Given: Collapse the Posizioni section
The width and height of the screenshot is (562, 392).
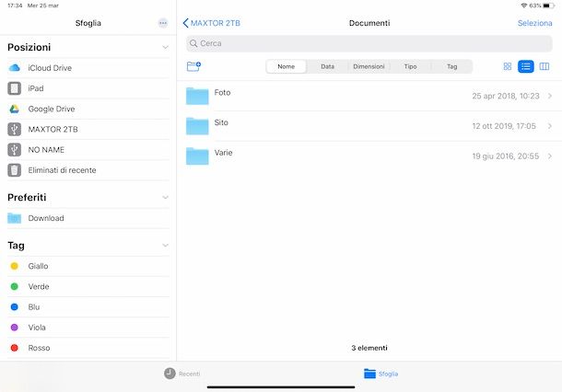Looking at the screenshot, I should (x=165, y=47).
